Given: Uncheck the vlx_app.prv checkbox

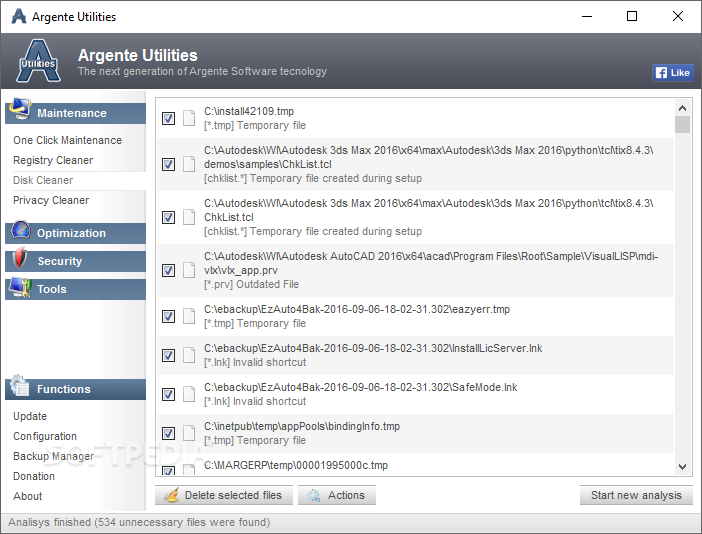Looking at the screenshot, I should pos(168,270).
